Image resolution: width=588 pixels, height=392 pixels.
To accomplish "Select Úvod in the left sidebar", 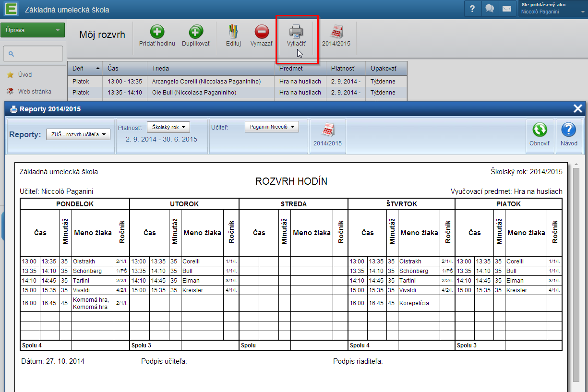I will [25, 75].
